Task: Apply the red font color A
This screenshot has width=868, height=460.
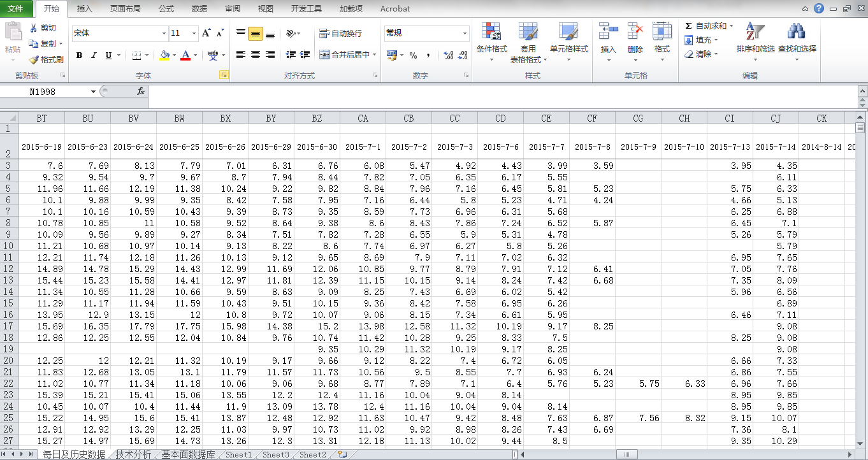Action: click(x=185, y=55)
